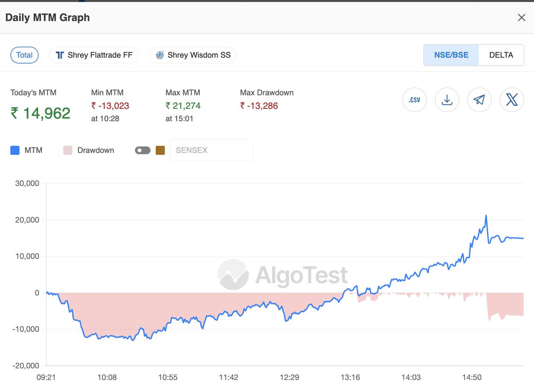Viewport: 534px width, 392px height.
Task: Download the MTM graph image
Action: [447, 100]
